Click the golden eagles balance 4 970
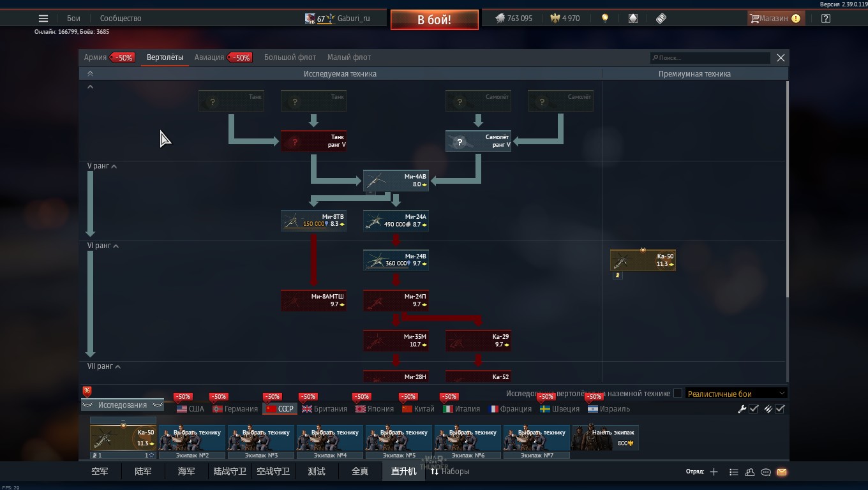Image resolution: width=868 pixels, height=490 pixels. (565, 19)
